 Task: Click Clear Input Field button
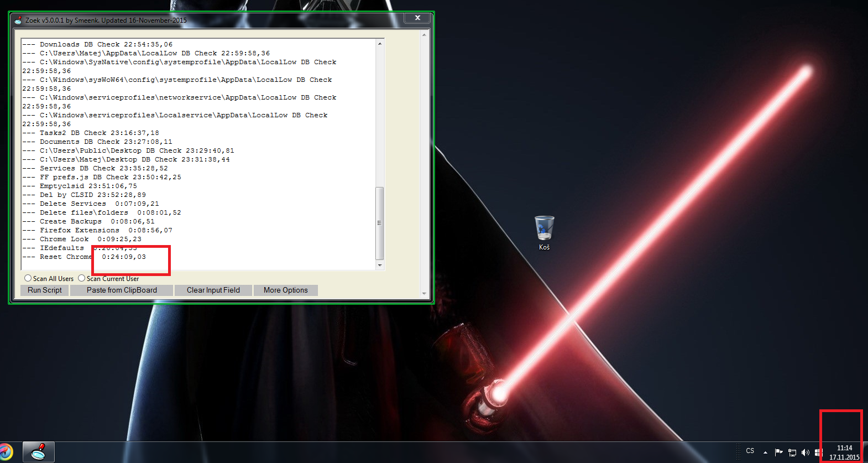(213, 290)
